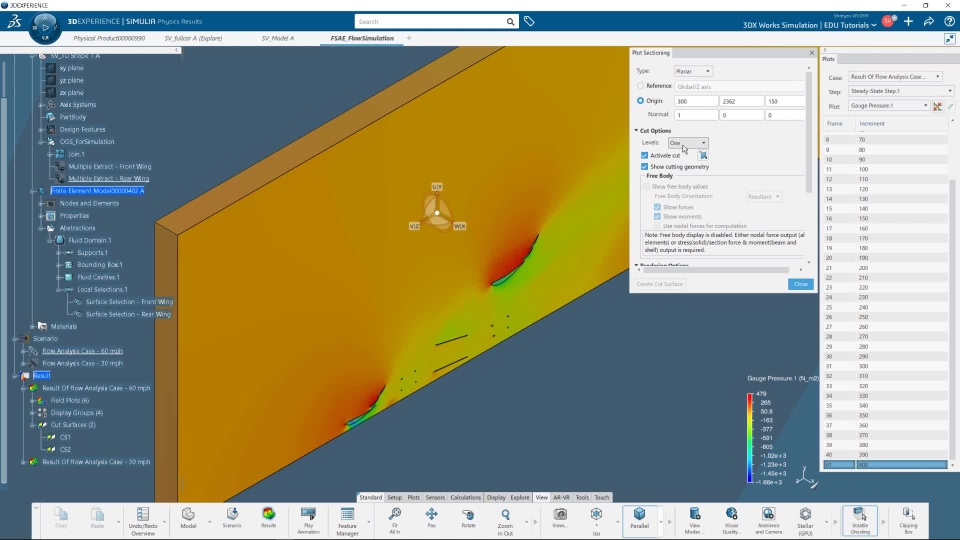Click the cut plane icon next to Activate cut
The image size is (960, 540).
coord(703,156)
